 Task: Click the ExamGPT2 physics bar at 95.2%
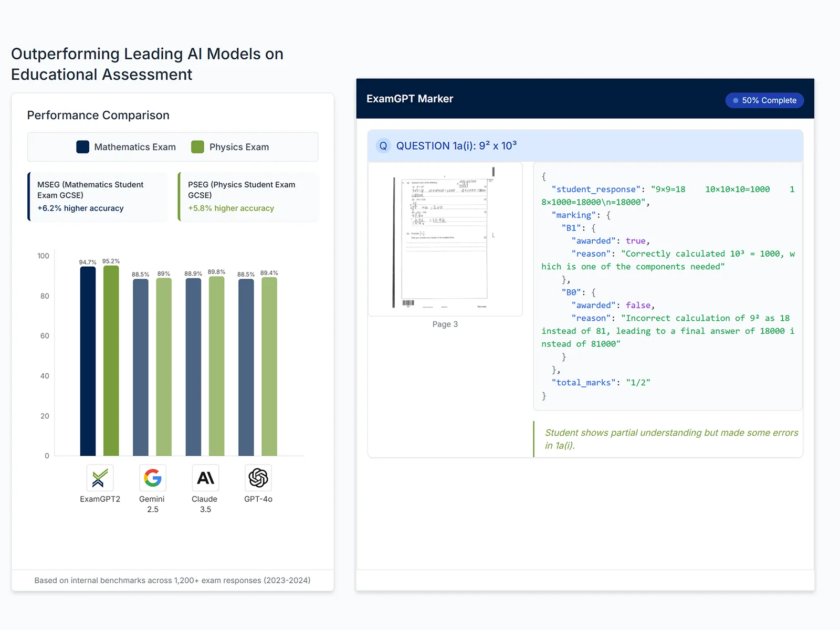111,361
